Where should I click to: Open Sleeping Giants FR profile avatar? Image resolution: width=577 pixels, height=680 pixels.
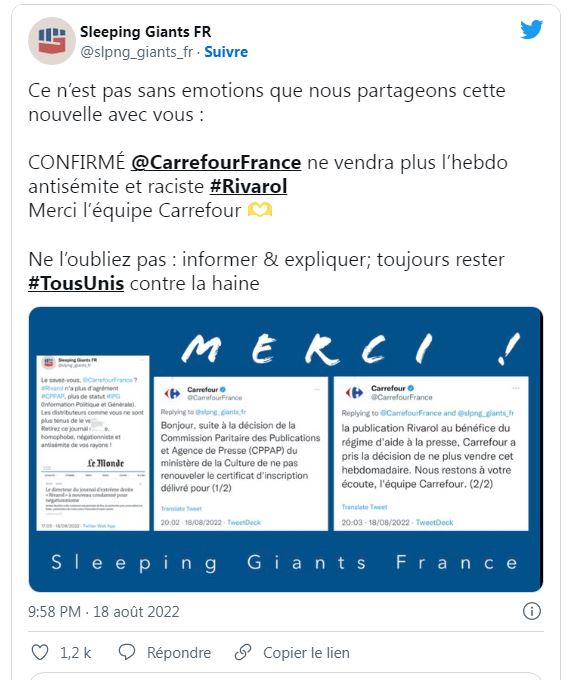click(x=52, y=41)
